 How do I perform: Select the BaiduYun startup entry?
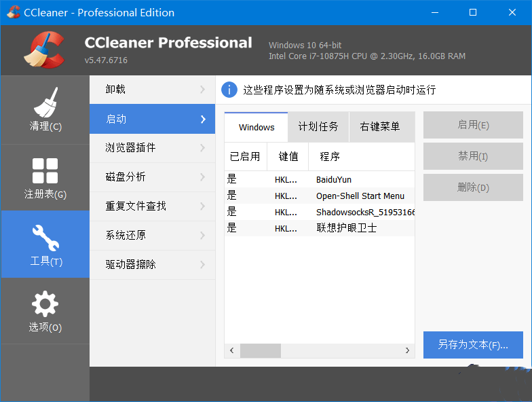(x=334, y=179)
